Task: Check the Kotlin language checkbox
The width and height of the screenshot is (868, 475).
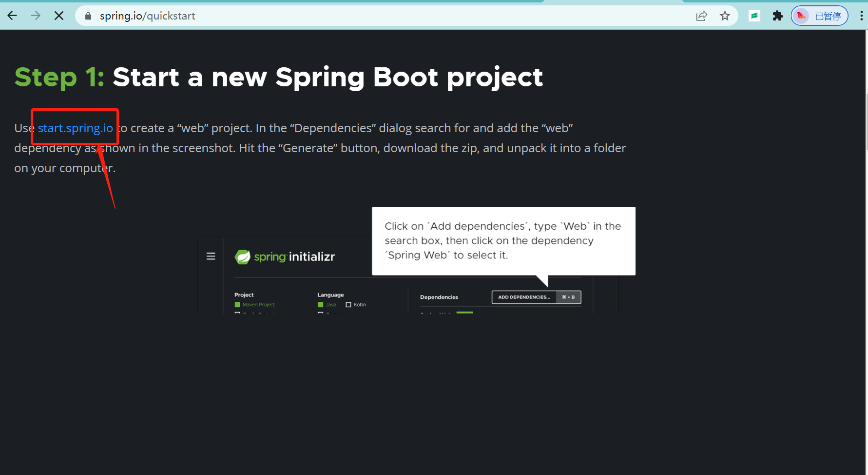Action: point(348,304)
